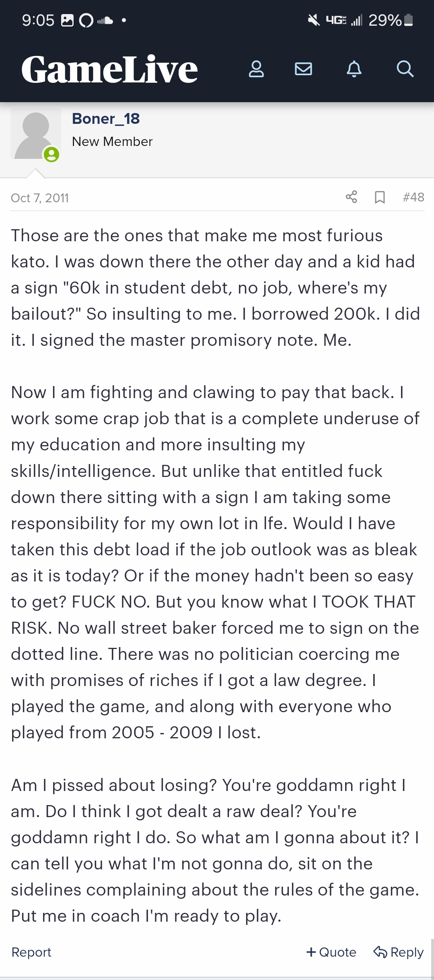Share this post via share icon

click(351, 197)
